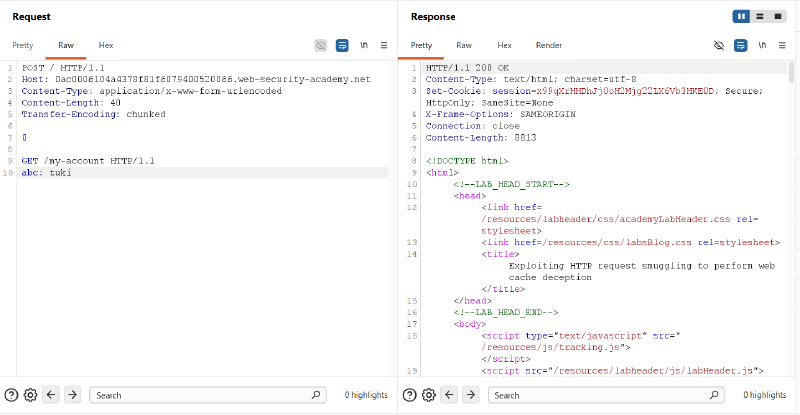Click 'Connection: close' response header
This screenshot has width=800, height=415.
coord(472,126)
